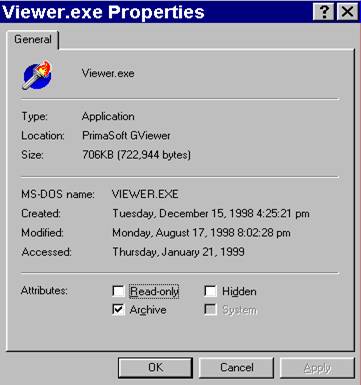Click the MS-DOS name VIEWER.EXE
This screenshot has width=361, height=385.
(x=145, y=194)
